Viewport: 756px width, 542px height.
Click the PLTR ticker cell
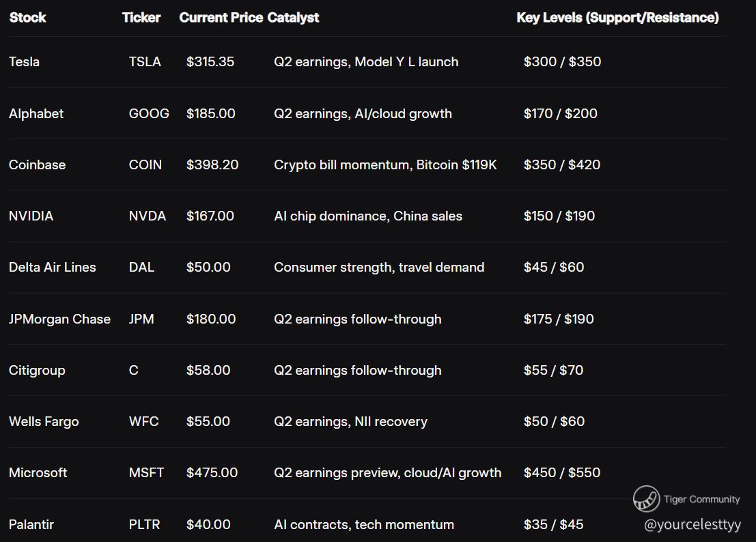144,524
